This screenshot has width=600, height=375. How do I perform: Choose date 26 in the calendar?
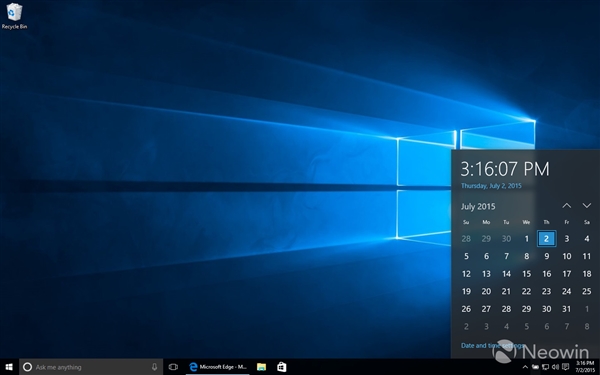tap(466, 309)
